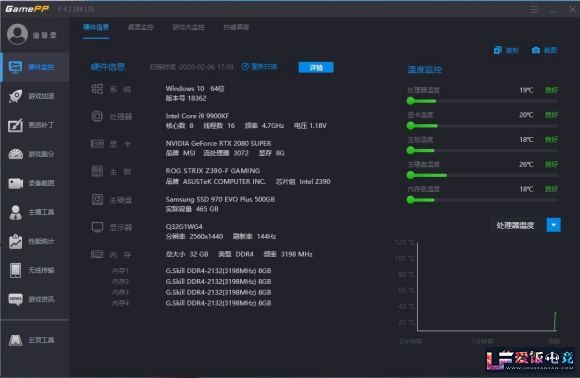Open the hardware monitor section in the sidebar
This screenshot has height=378, width=580.
coord(35,67)
